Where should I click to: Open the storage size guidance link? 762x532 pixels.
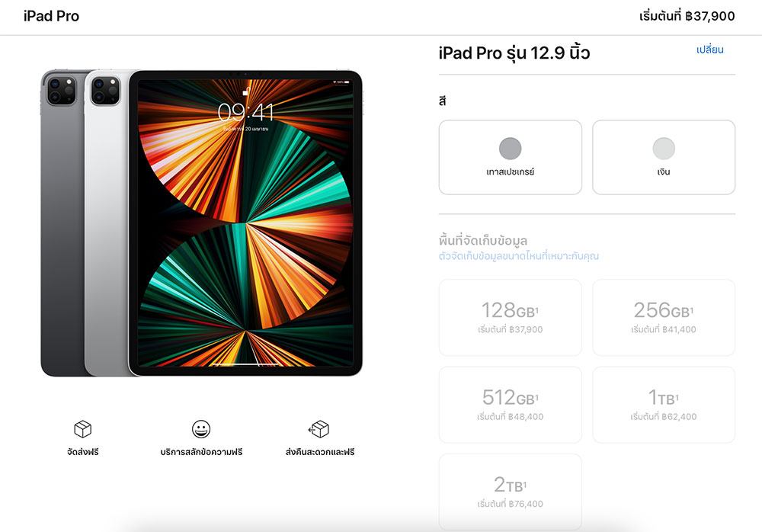518,256
